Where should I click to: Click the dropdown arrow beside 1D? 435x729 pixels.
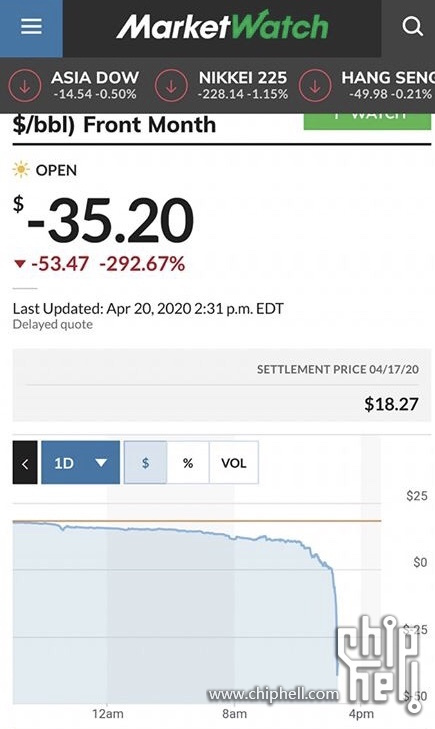(x=101, y=463)
